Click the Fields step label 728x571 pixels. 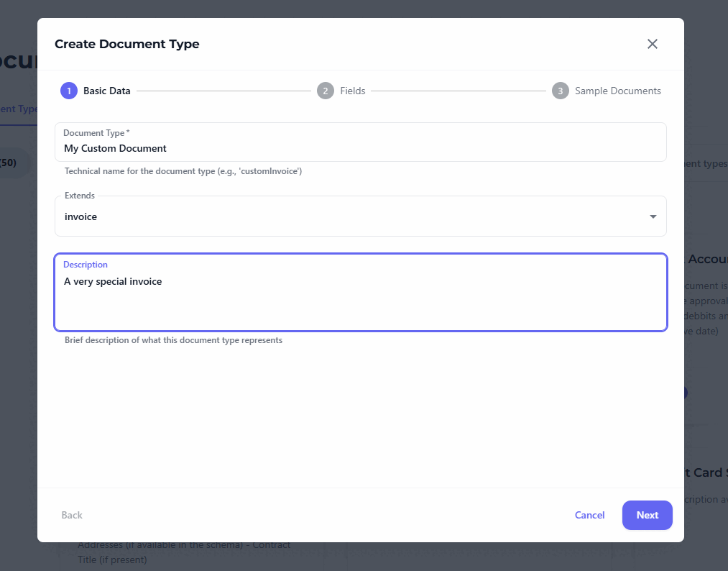click(352, 91)
